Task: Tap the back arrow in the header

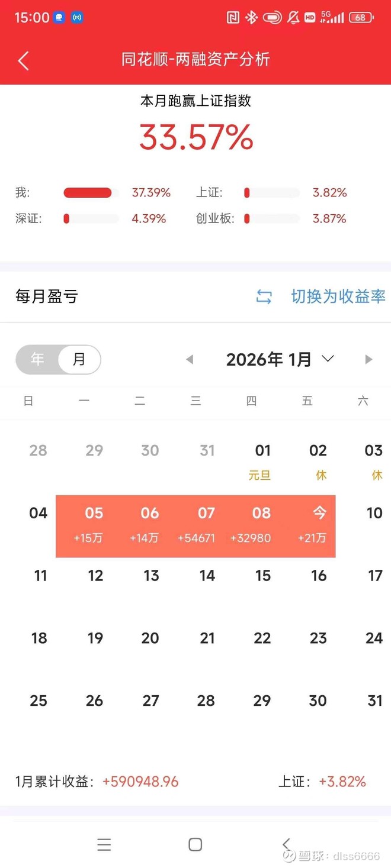Action: (23, 61)
